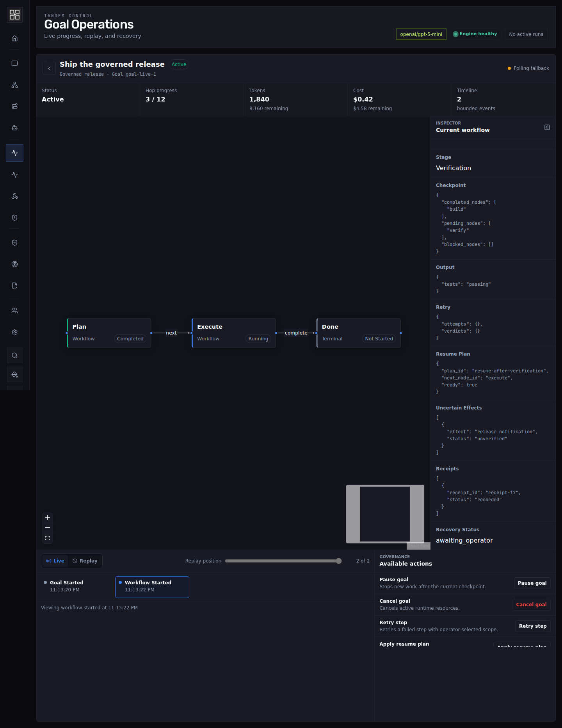
Task: Switch timeline to Replay mode
Action: [85, 561]
